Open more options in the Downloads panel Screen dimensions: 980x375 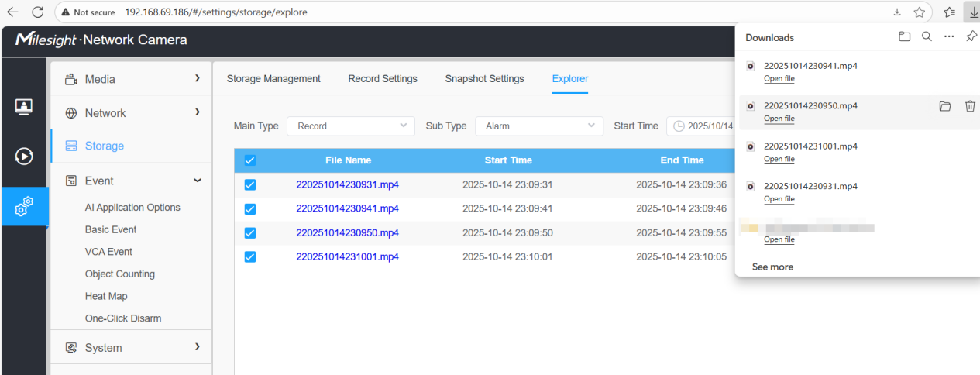[949, 36]
